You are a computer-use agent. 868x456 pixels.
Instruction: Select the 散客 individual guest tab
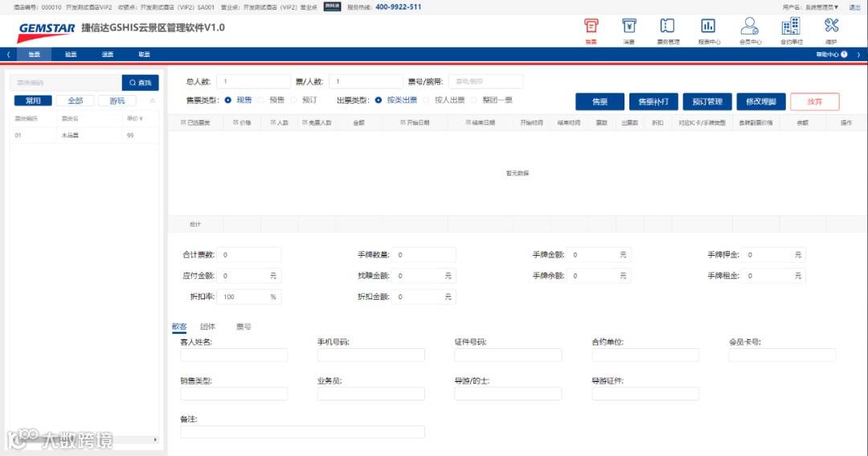179,327
